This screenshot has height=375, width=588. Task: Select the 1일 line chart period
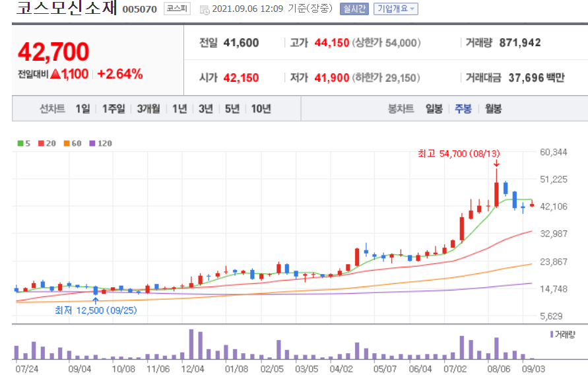(82, 109)
